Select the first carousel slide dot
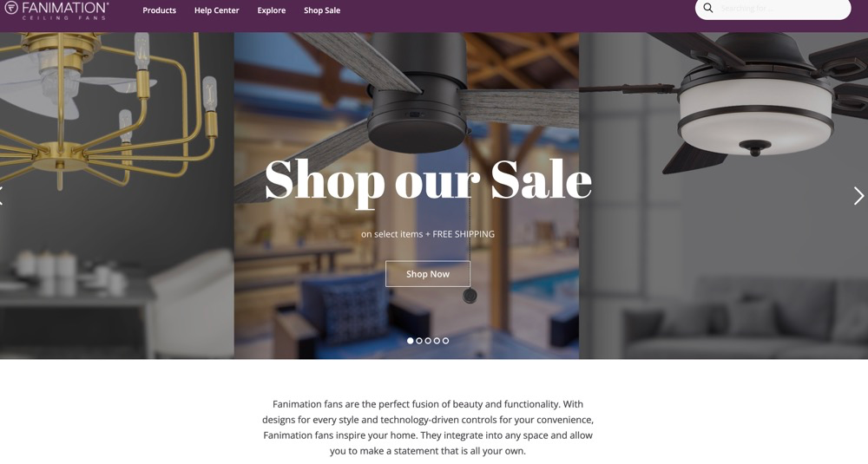Screen dimensions: 868x464 click(411, 341)
